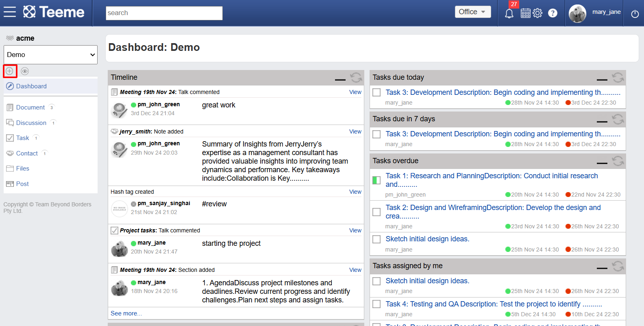Check Sketch initial design ideas under assigned by me
This screenshot has height=326, width=644.
377,281
